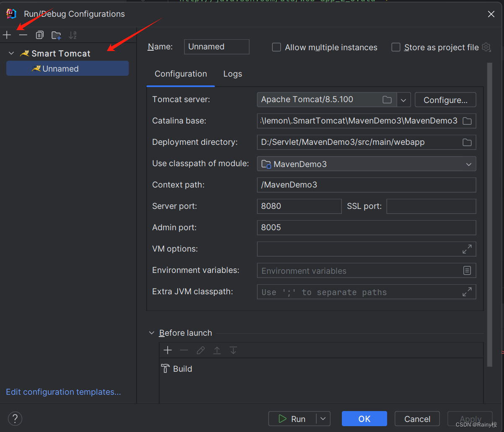Create new configuration folder

coord(56,35)
